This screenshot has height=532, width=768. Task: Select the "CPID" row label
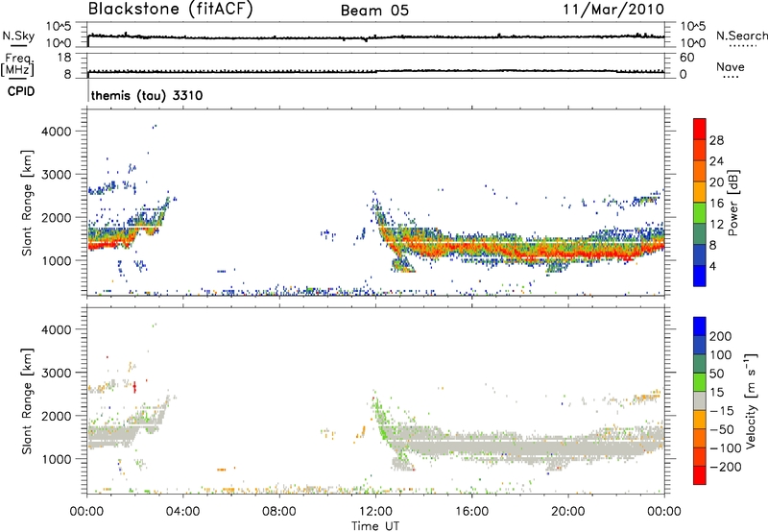(x=21, y=91)
